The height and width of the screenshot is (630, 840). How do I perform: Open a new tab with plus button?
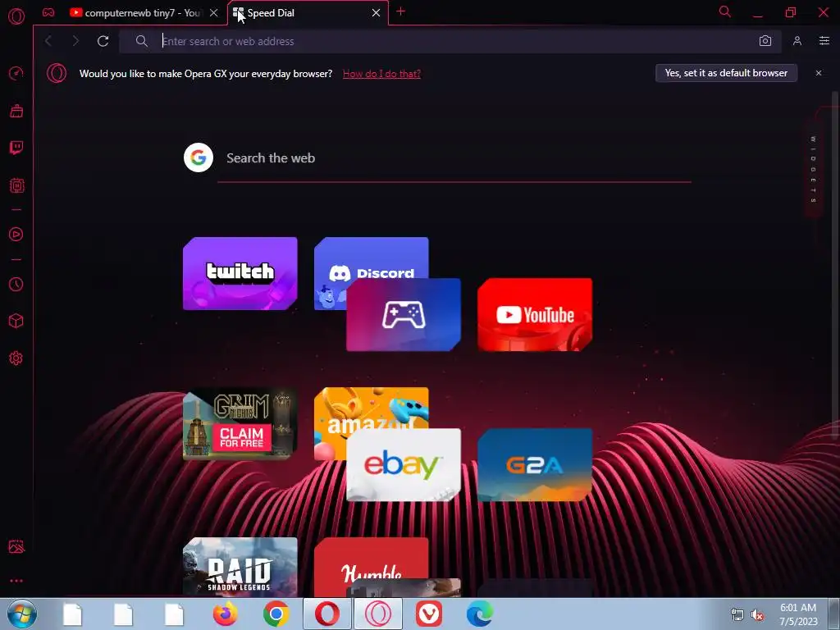(x=400, y=11)
